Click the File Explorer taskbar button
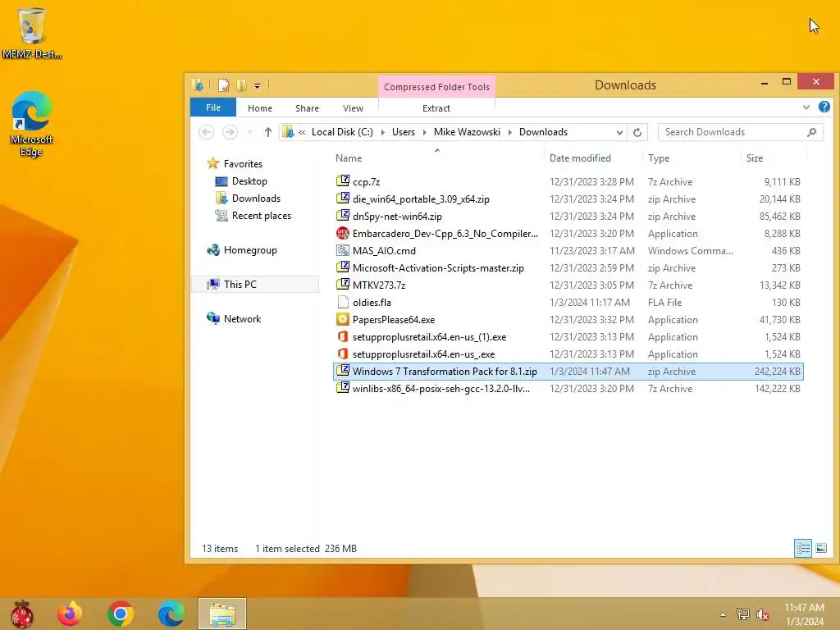 222,614
